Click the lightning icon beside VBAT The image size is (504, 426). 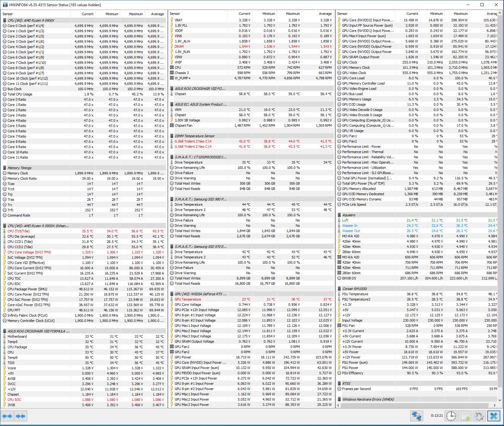pyautogui.click(x=172, y=20)
